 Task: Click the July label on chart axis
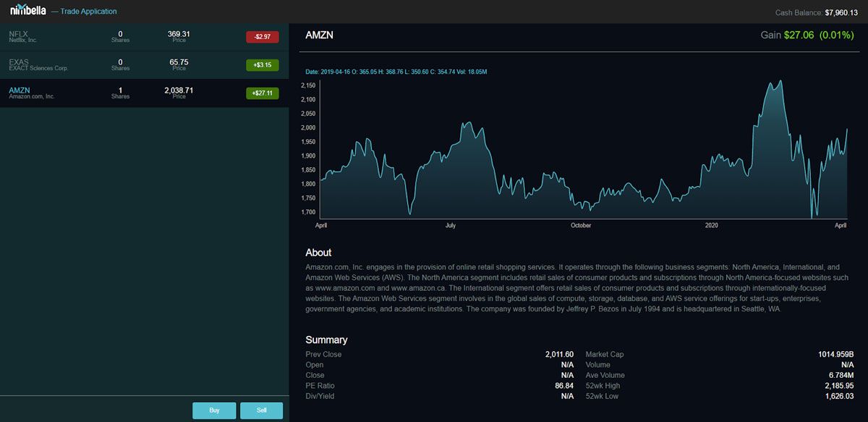click(x=450, y=226)
